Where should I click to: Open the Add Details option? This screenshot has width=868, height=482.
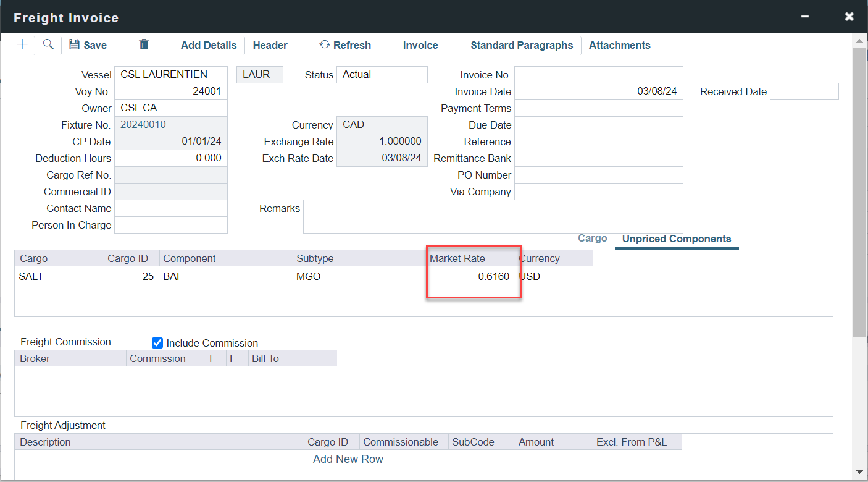[x=209, y=45]
